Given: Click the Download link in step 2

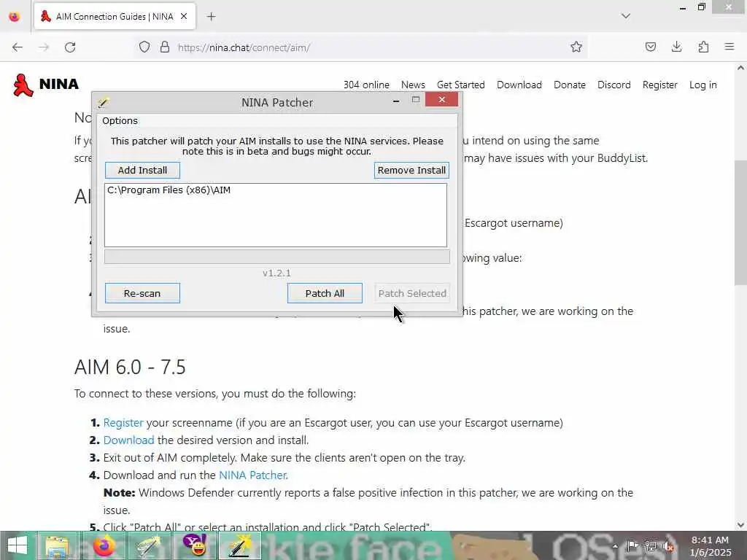Looking at the screenshot, I should pos(128,440).
